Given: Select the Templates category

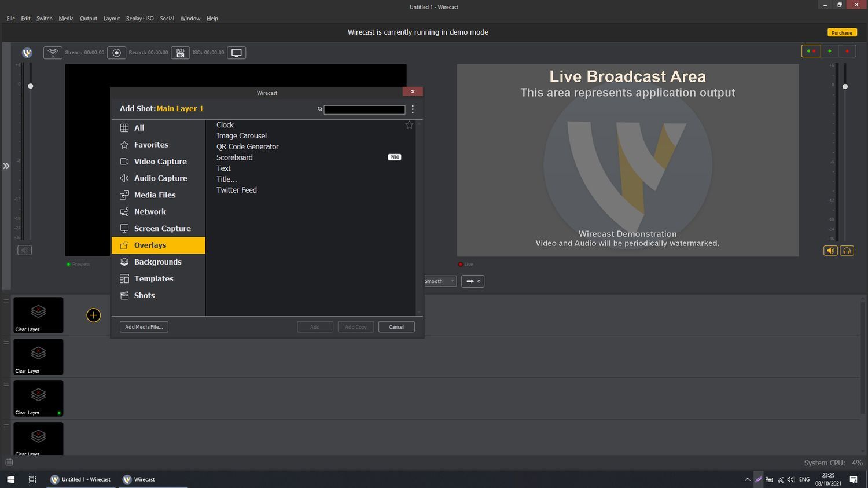Looking at the screenshot, I should tap(158, 279).
